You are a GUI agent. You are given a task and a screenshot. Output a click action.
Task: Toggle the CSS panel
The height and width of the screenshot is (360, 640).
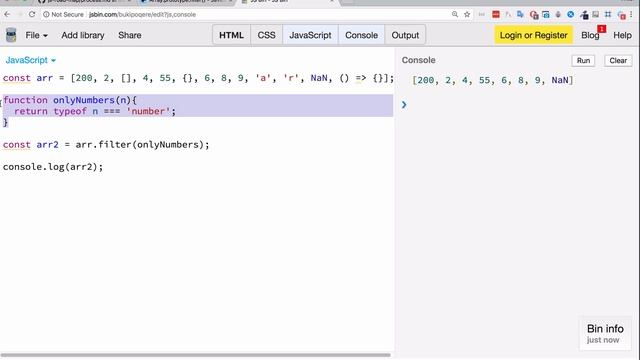pyautogui.click(x=266, y=36)
